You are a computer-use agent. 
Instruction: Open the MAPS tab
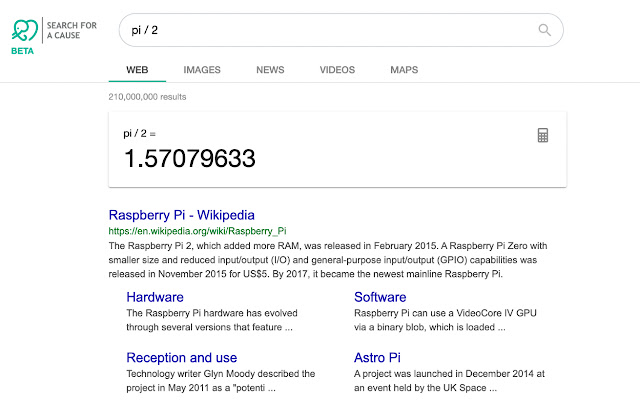[x=404, y=70]
